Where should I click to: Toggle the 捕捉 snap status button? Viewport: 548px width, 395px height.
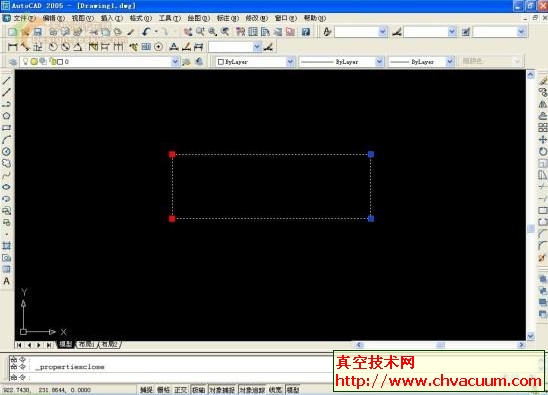(x=146, y=390)
